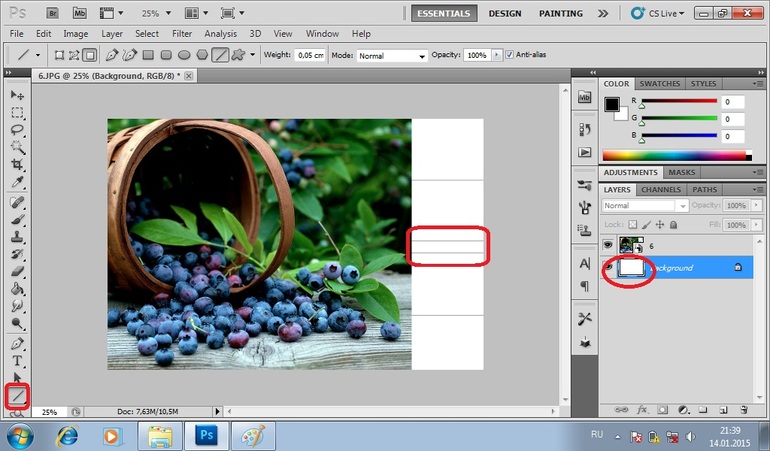Select the Horizontal Type tool
The width and height of the screenshot is (770, 451).
click(17, 361)
